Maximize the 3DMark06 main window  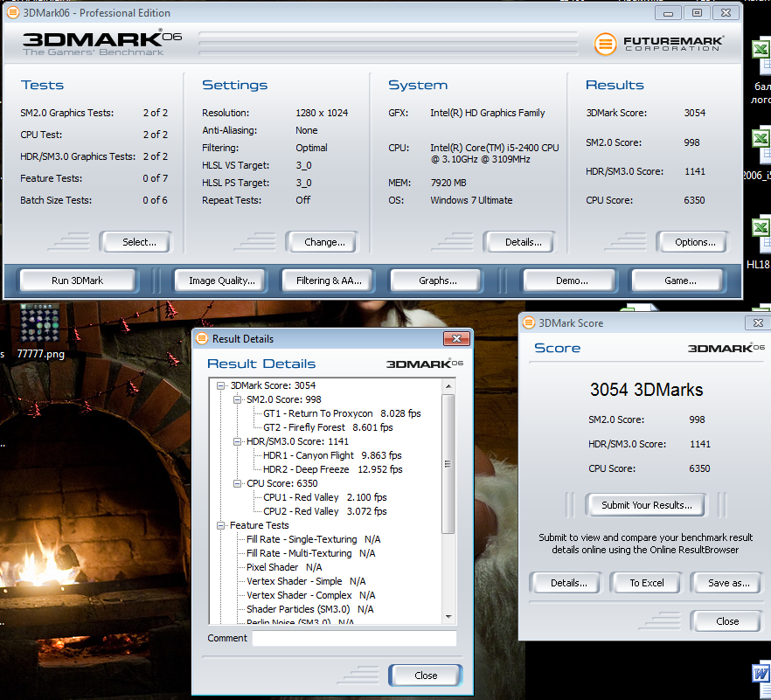tap(697, 13)
